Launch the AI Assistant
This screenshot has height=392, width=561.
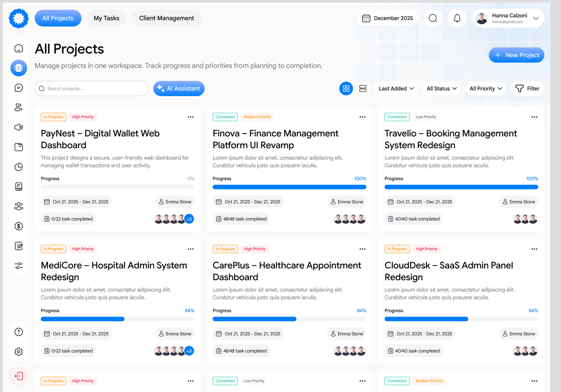tap(179, 88)
